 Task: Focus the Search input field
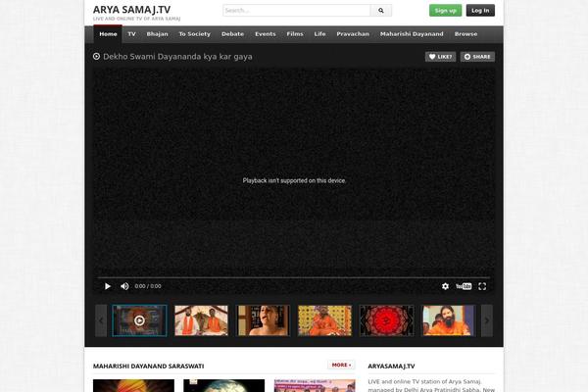[x=297, y=11]
